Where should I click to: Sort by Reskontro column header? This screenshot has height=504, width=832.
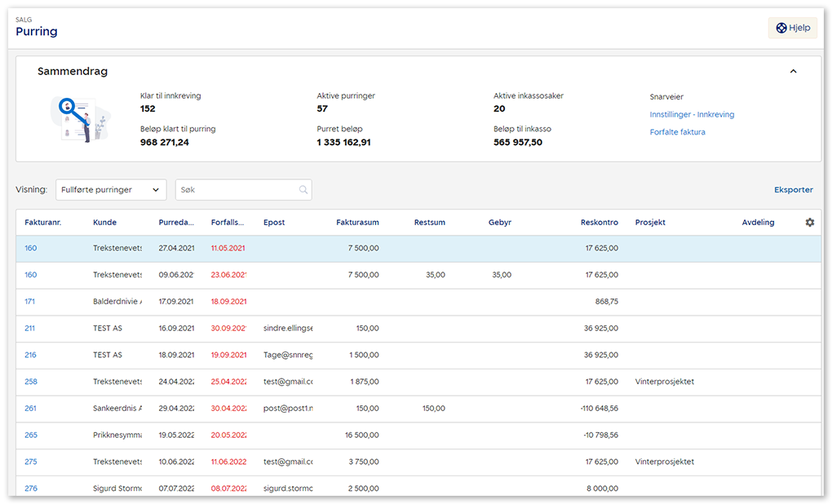(x=599, y=223)
